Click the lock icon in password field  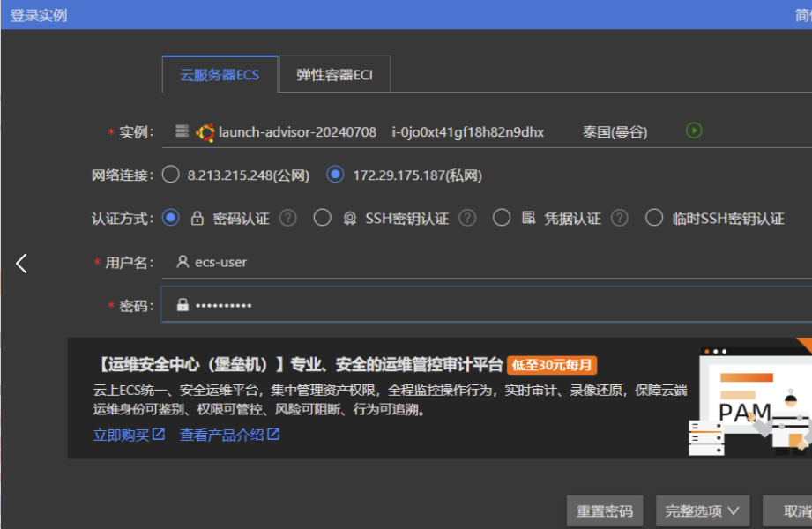(x=183, y=305)
